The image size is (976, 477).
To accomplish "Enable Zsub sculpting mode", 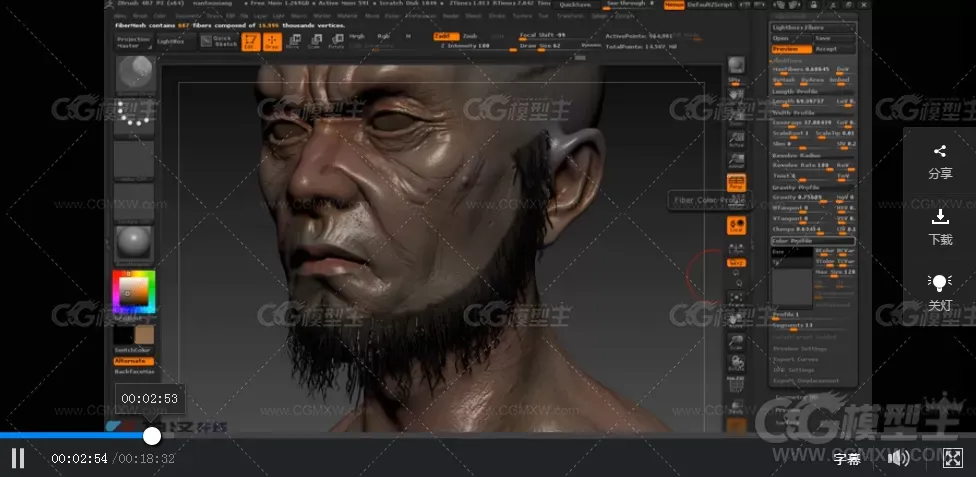I will (x=471, y=36).
